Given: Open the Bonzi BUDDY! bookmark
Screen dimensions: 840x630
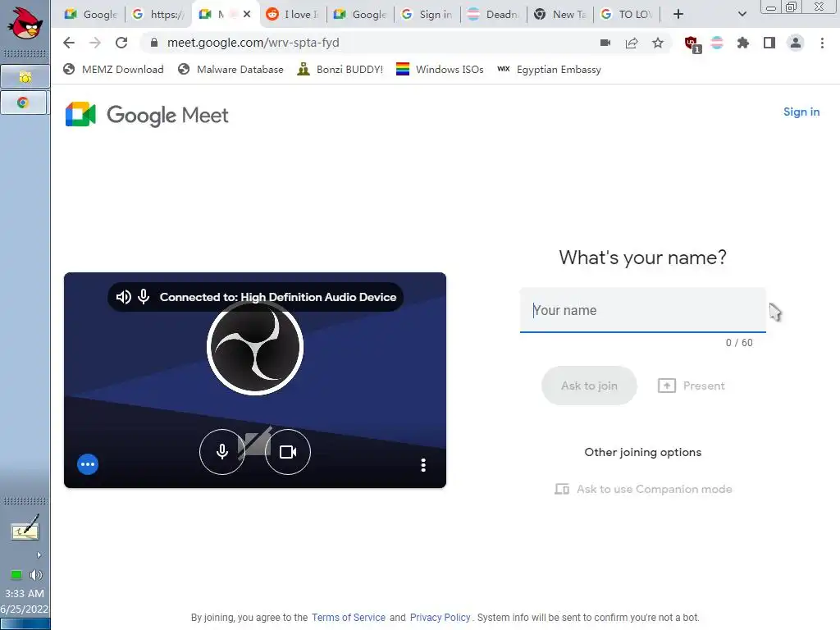Looking at the screenshot, I should point(340,70).
